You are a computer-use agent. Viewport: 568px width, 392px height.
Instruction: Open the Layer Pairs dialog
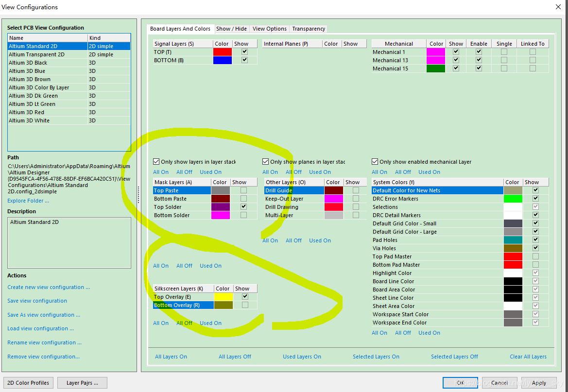point(82,383)
